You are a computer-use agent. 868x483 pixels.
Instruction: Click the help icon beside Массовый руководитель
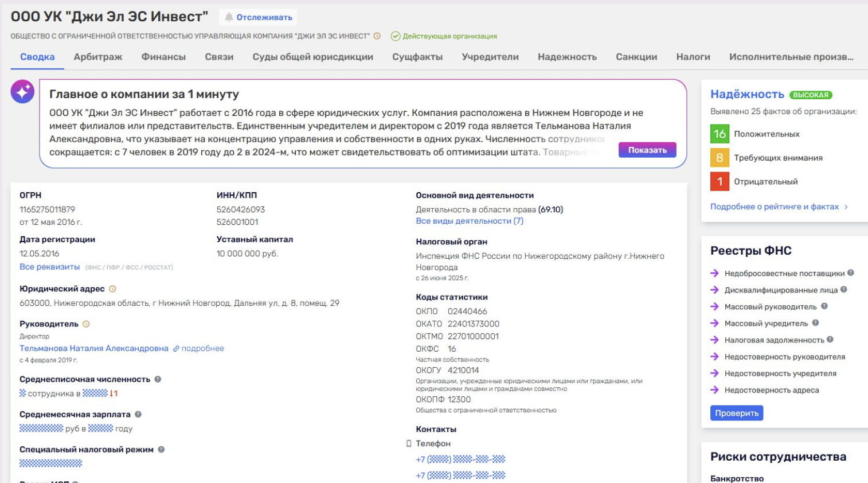[x=824, y=306]
